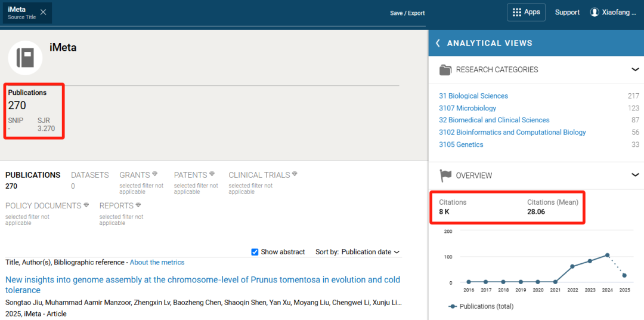Uncheck the Show abstract checkbox
This screenshot has height=320, width=644.
pos(255,252)
